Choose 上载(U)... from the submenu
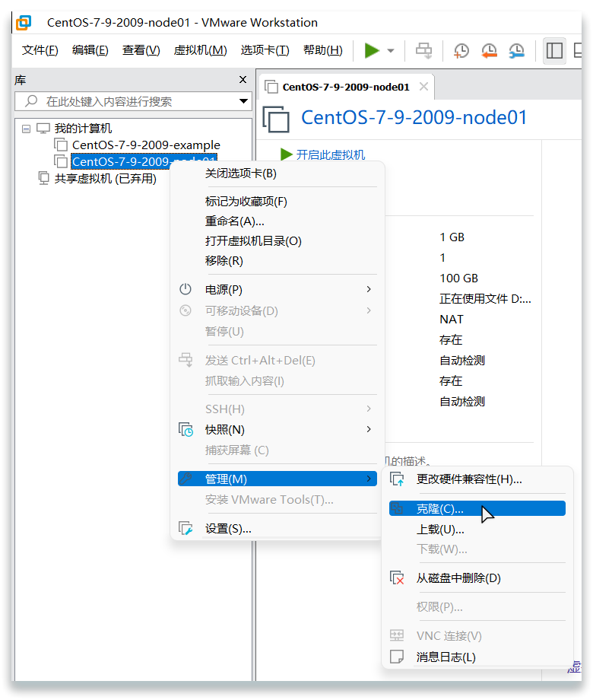 pos(477,530)
